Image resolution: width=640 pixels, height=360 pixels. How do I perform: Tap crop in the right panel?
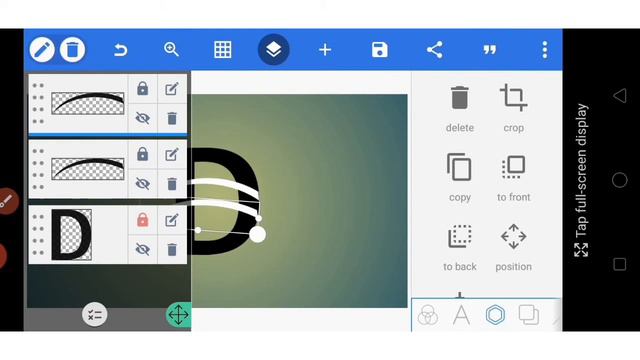pos(513,109)
